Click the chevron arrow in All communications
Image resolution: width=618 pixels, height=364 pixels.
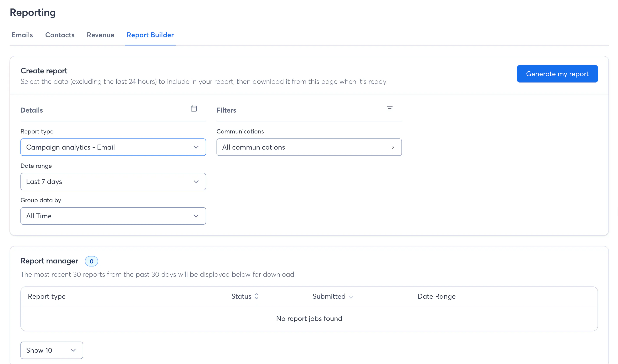393,147
